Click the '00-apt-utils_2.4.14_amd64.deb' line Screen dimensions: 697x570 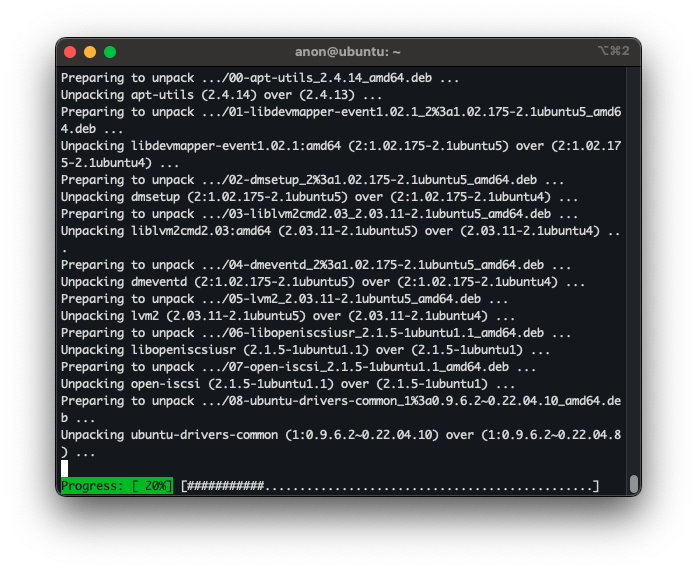[x=260, y=78]
